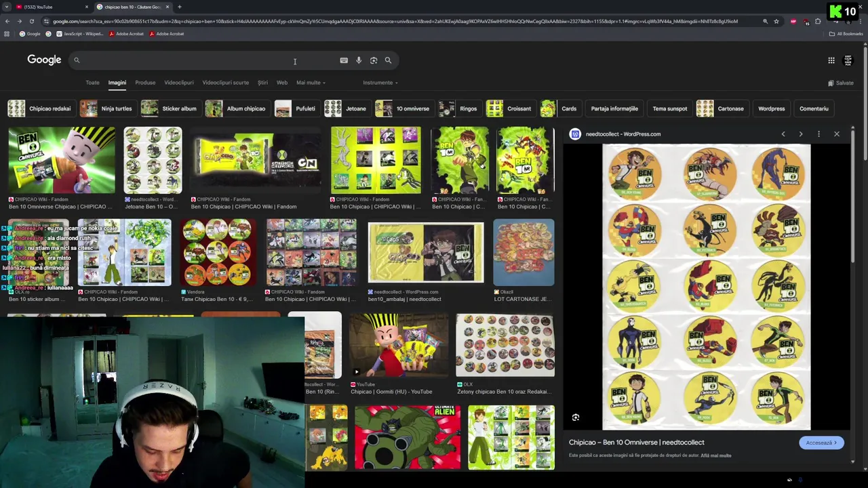Open the on-screen keyboard input tool

pyautogui.click(x=344, y=60)
